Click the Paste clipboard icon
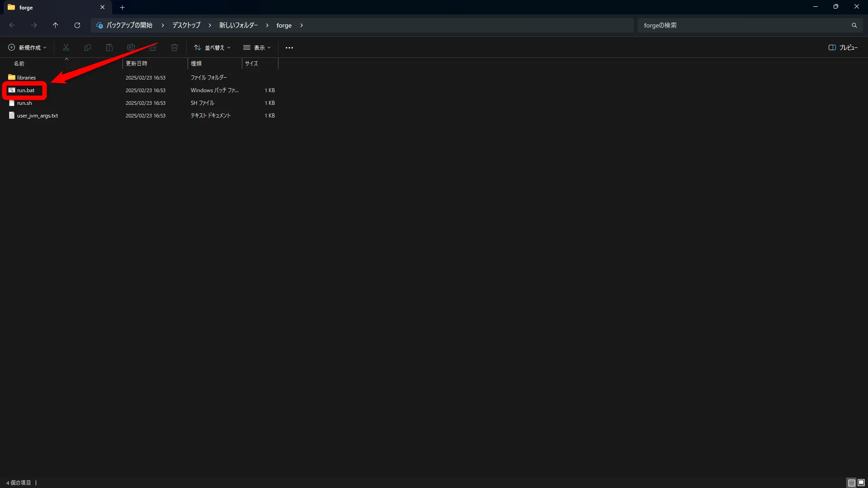This screenshot has width=868, height=488. (x=109, y=47)
